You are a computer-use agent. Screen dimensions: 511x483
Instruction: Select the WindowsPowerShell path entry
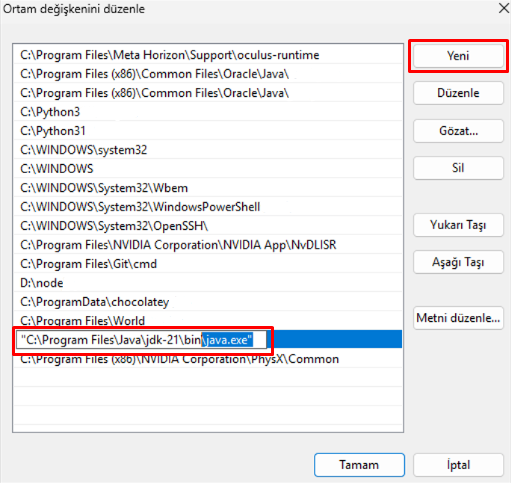click(208, 207)
